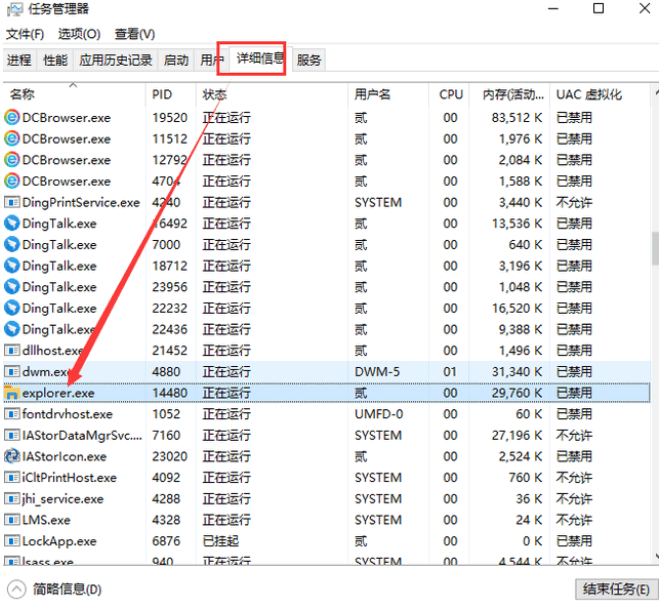Switch to the 性能 tab

point(55,60)
